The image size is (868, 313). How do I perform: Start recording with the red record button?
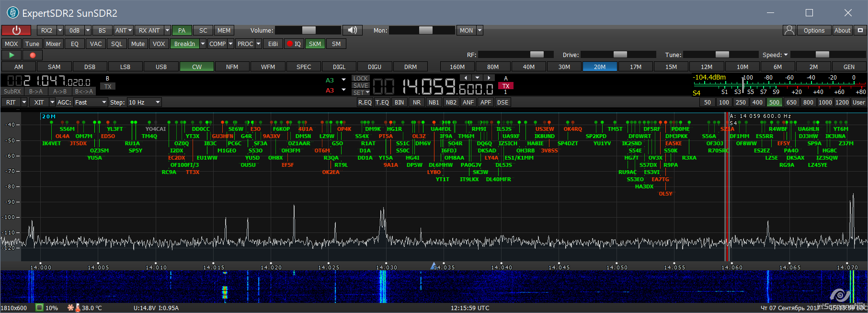(x=33, y=55)
